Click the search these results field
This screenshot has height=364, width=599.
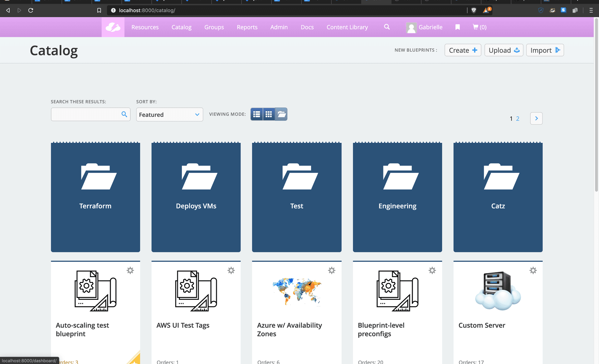pyautogui.click(x=86, y=114)
